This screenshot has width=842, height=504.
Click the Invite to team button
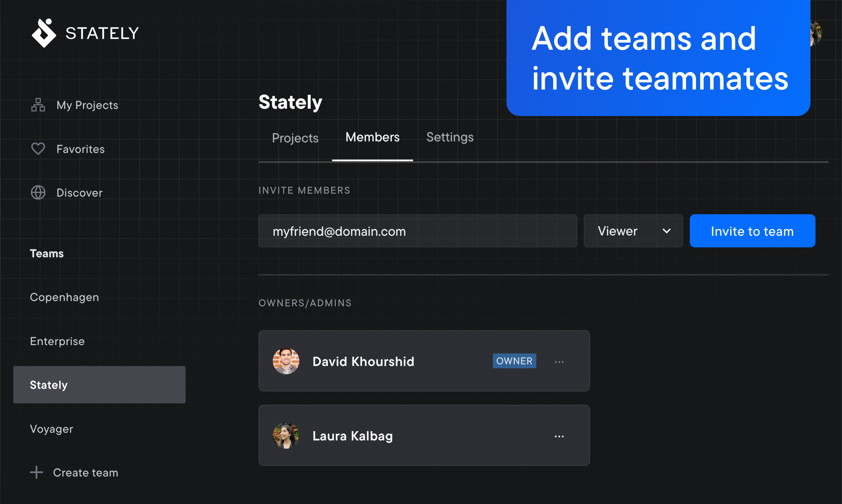point(753,231)
